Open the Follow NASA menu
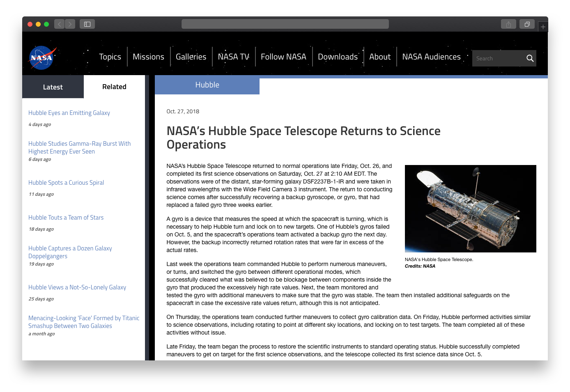570x392 pixels. tap(283, 57)
